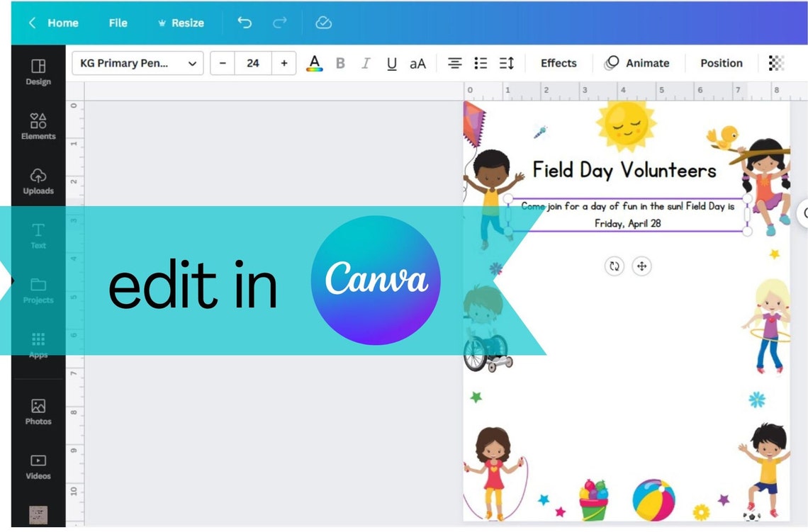Open the Design panel
808x532 pixels.
[38, 72]
